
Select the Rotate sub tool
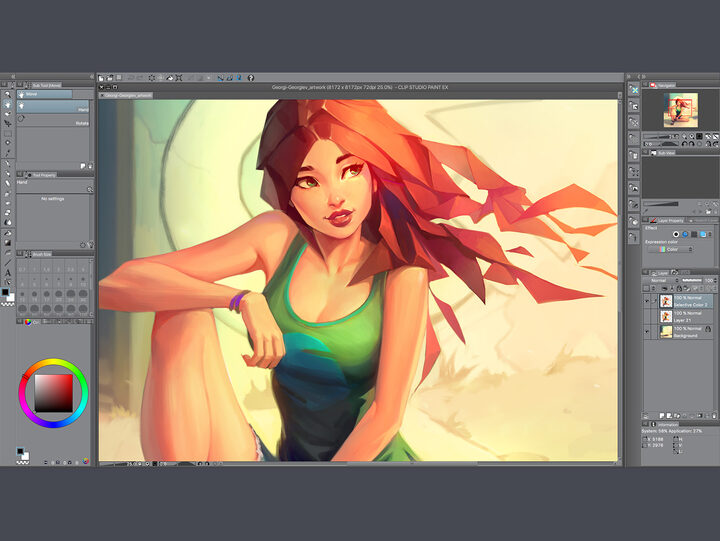pos(54,120)
